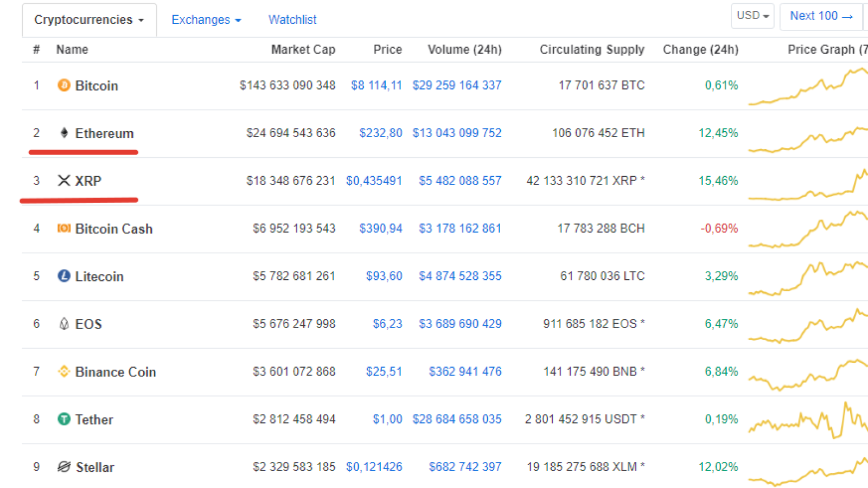Click XRP volume $5 482 088 557
This screenshot has height=488, width=868.
pos(461,181)
